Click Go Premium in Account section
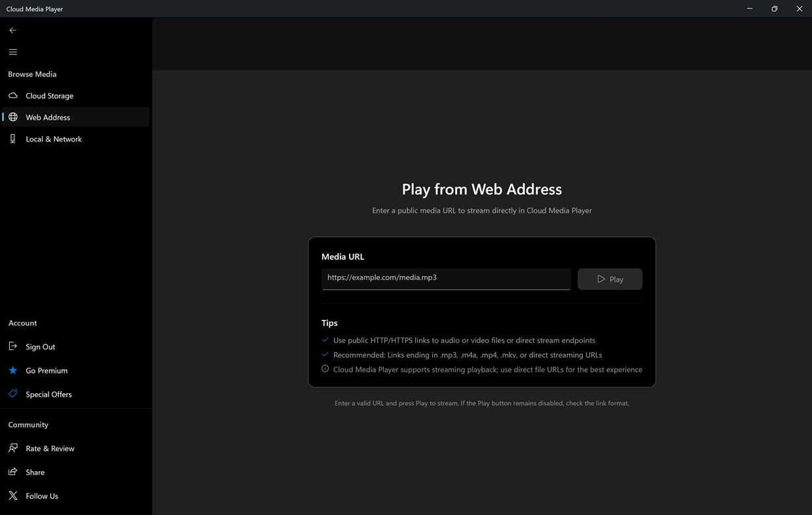This screenshot has width=812, height=515. pos(46,370)
